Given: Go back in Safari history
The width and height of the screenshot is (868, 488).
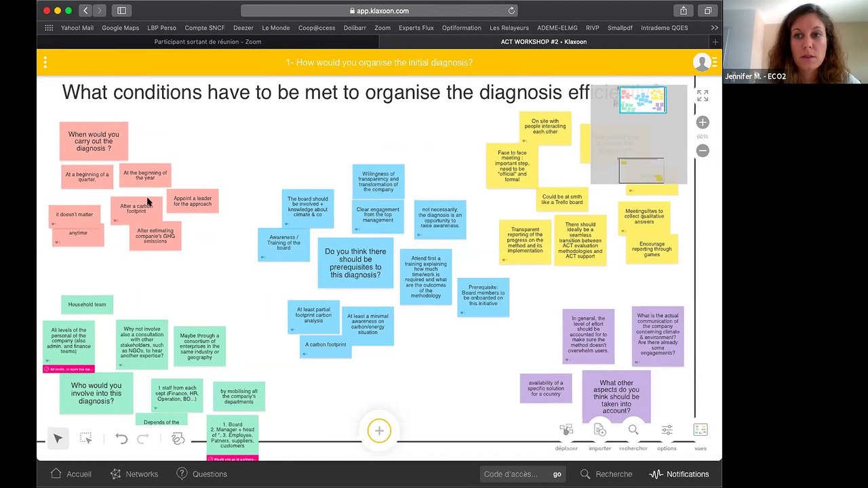Looking at the screenshot, I should click(85, 11).
